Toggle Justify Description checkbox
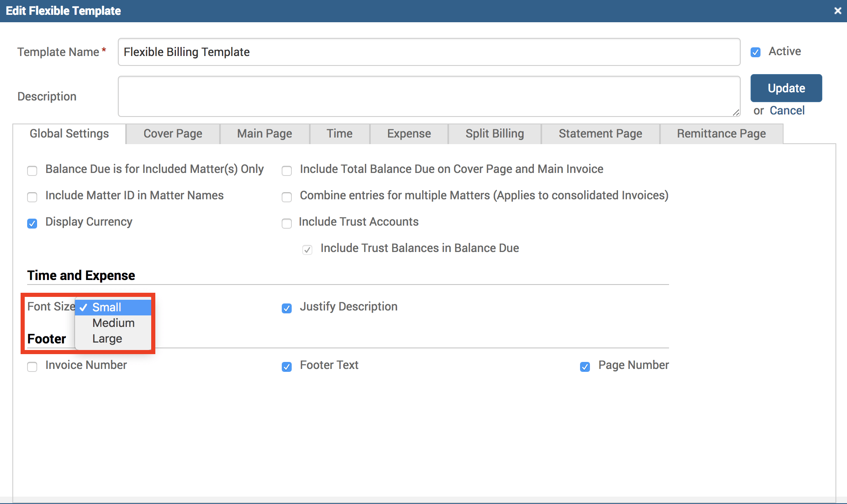 point(287,308)
